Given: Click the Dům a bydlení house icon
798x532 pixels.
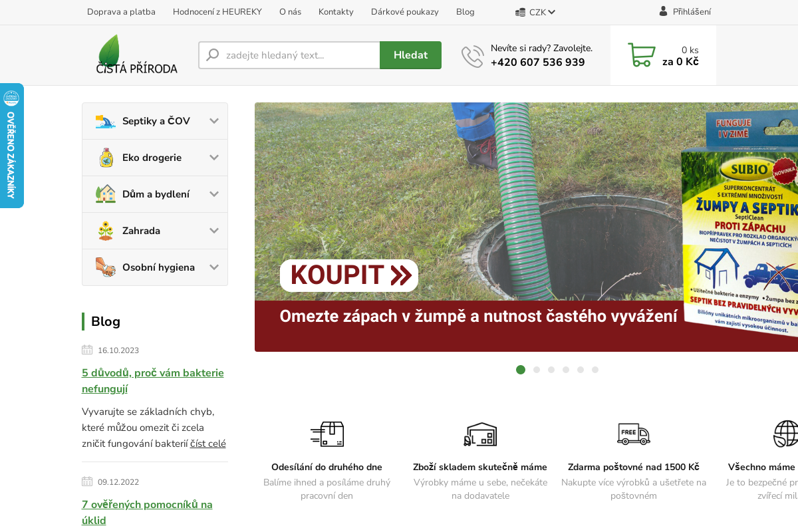Looking at the screenshot, I should pos(105,194).
